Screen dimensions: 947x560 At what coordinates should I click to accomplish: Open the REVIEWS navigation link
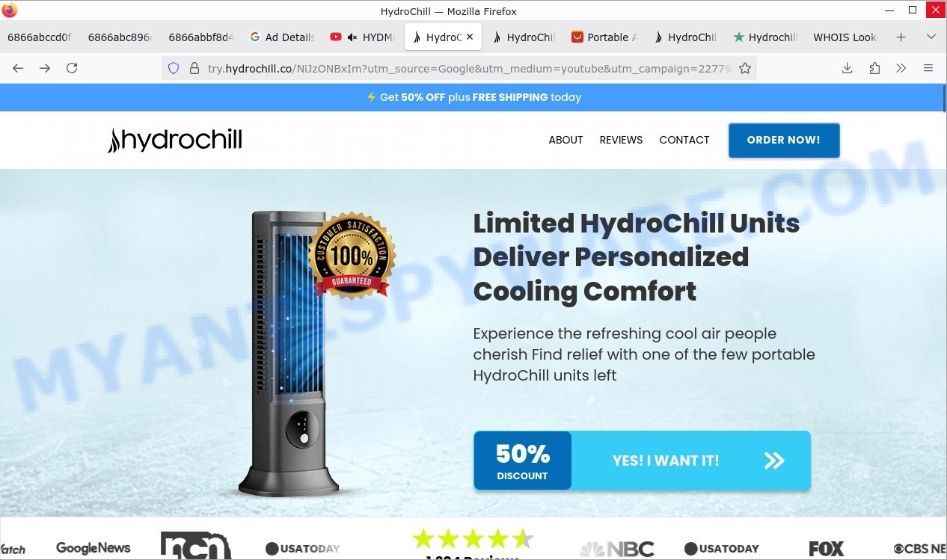point(621,140)
